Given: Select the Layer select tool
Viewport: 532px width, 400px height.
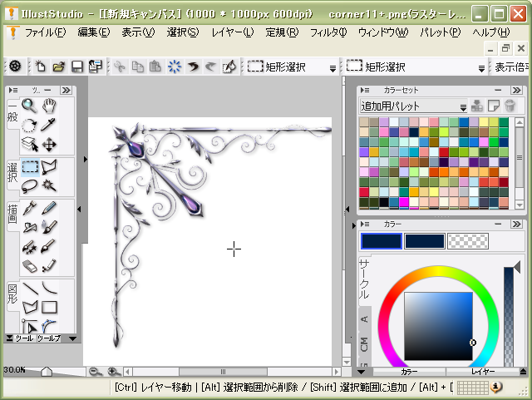Looking at the screenshot, I should [30, 145].
